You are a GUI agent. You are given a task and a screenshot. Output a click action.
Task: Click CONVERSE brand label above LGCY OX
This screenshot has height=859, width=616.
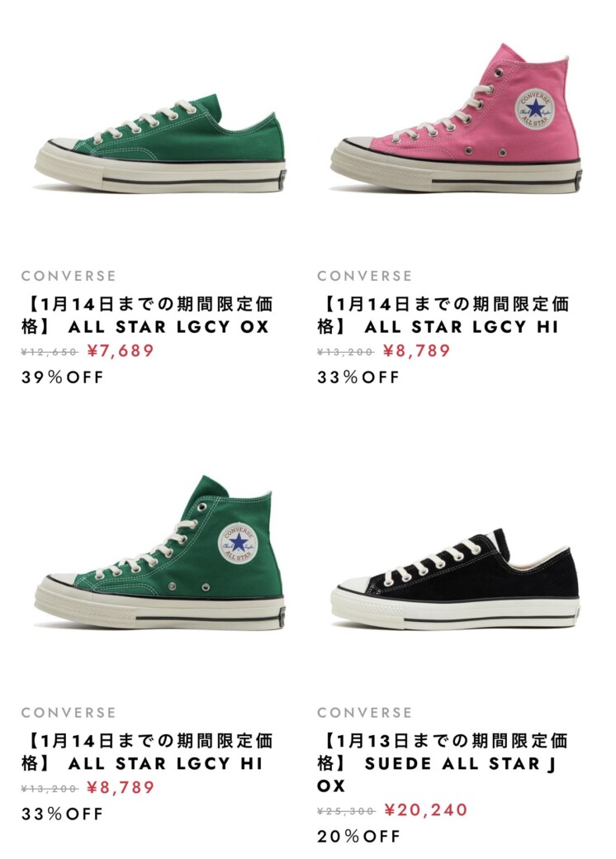[x=69, y=276]
